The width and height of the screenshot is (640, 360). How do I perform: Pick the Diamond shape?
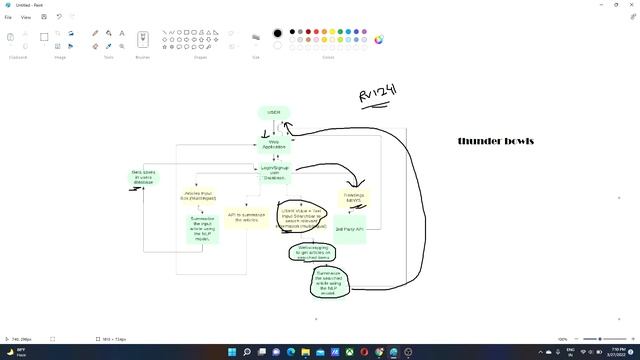(164, 40)
